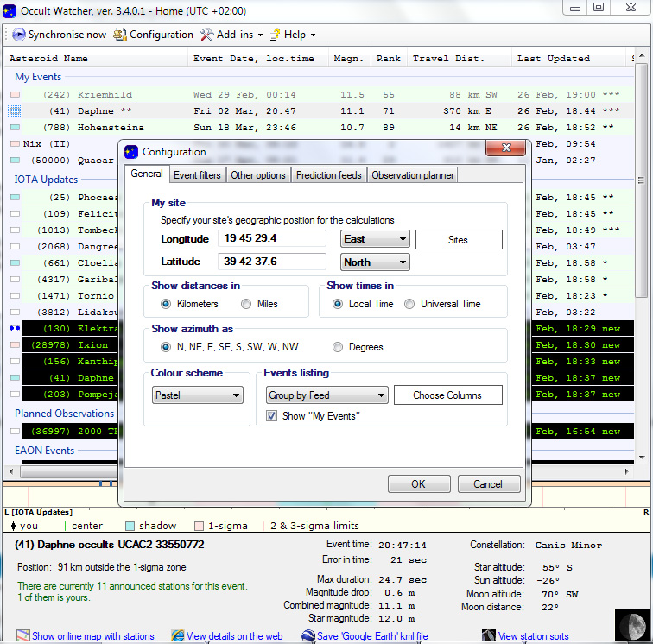
Task: Click the marker icon for Phocaea row
Action: point(15,198)
